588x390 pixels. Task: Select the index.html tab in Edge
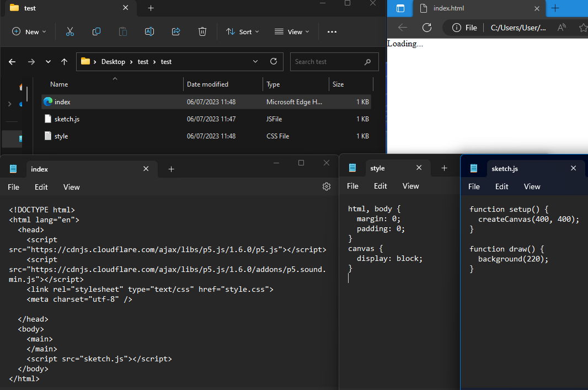pyautogui.click(x=479, y=8)
